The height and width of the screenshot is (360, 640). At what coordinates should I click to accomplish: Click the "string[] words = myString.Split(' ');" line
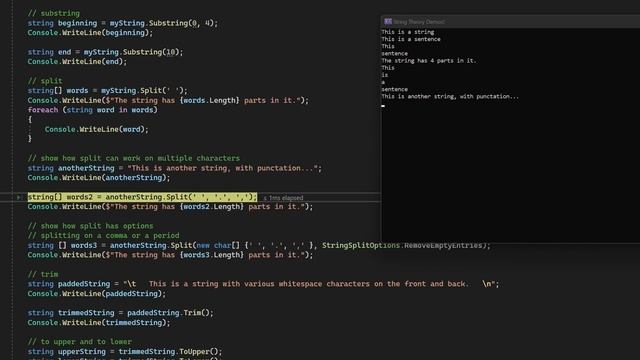(x=107, y=91)
